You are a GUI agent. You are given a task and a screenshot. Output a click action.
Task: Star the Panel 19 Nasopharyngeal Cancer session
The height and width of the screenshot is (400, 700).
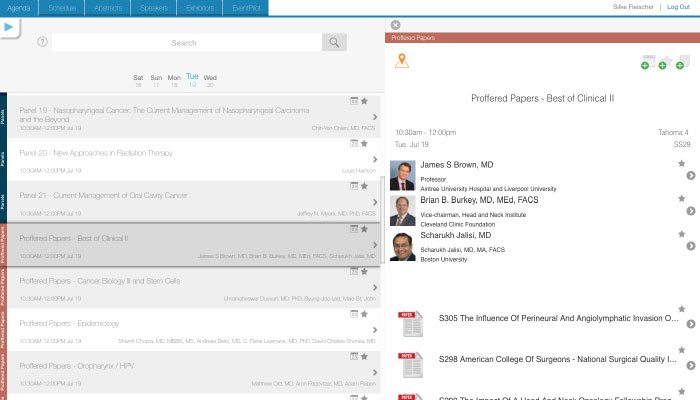point(364,101)
